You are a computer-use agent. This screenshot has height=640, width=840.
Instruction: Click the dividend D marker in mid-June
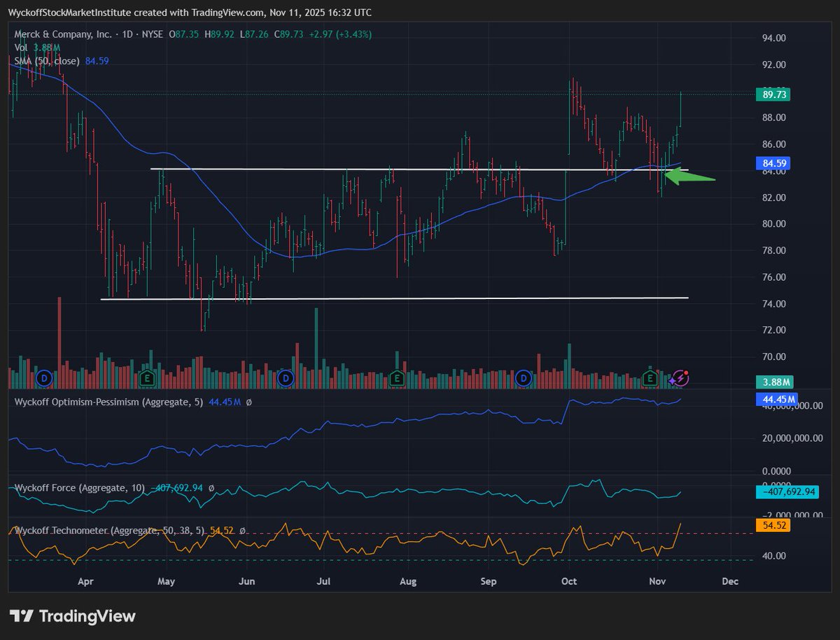pyautogui.click(x=285, y=379)
